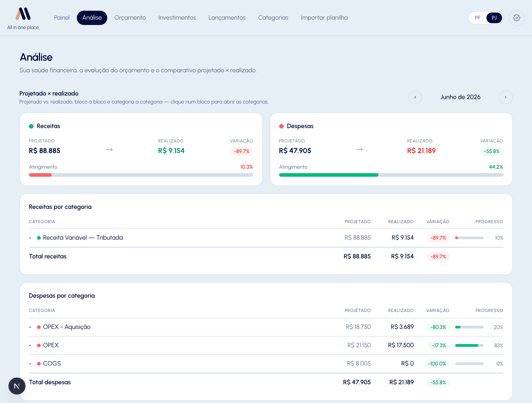The height and width of the screenshot is (403, 532).
Task: Click OPEX - Aquisição progress bar
Action: [469, 327]
